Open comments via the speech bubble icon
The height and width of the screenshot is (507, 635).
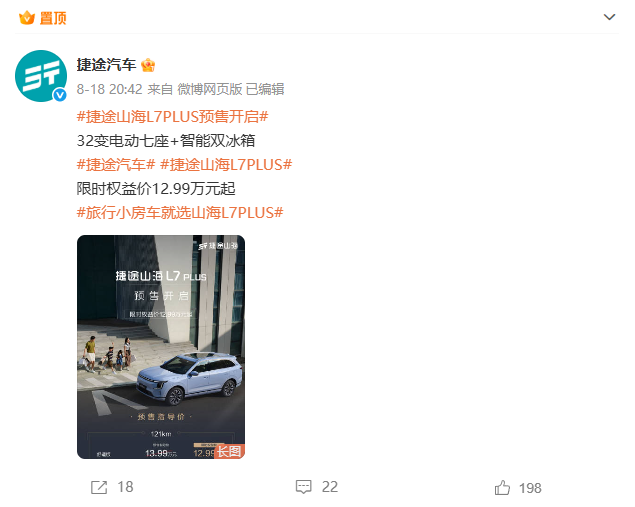303,487
